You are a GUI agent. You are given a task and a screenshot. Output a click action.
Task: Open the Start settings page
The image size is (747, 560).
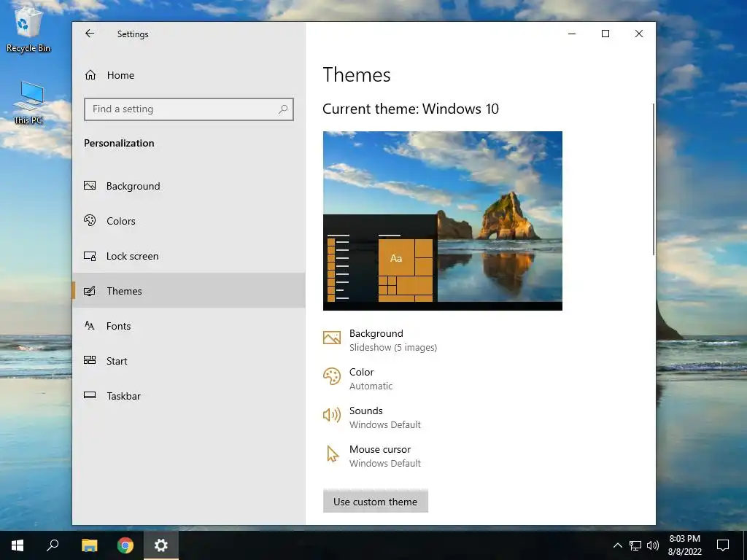click(x=189, y=360)
